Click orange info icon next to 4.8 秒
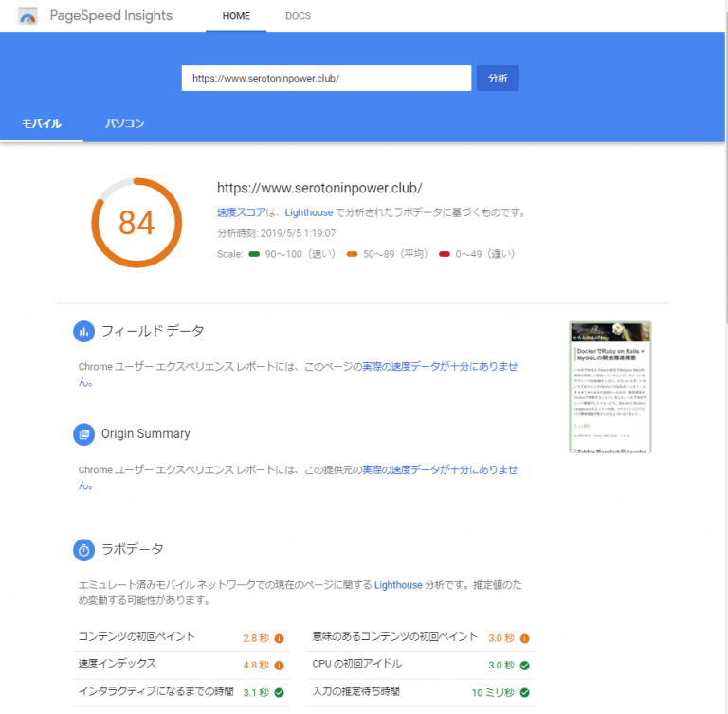The image size is (728, 714). click(279, 666)
